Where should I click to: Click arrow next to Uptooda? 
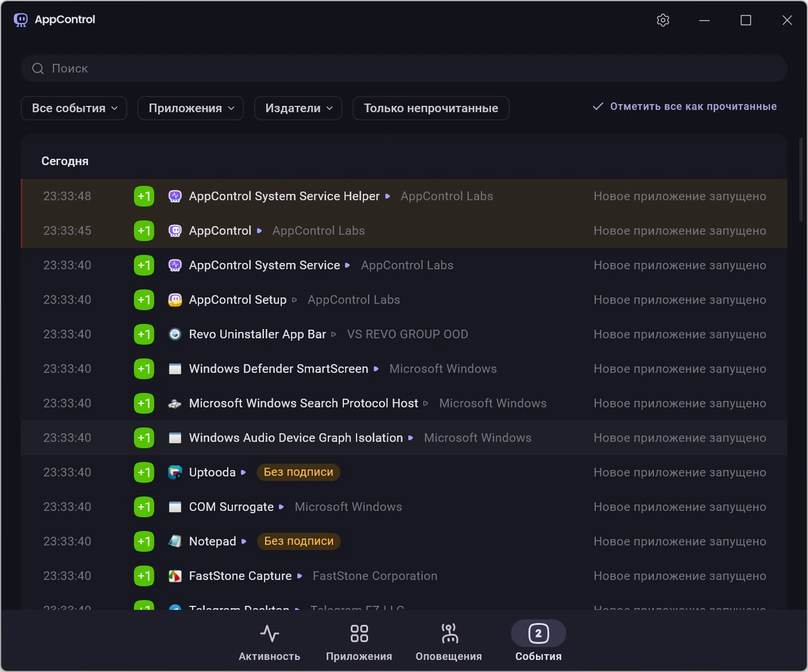244,473
